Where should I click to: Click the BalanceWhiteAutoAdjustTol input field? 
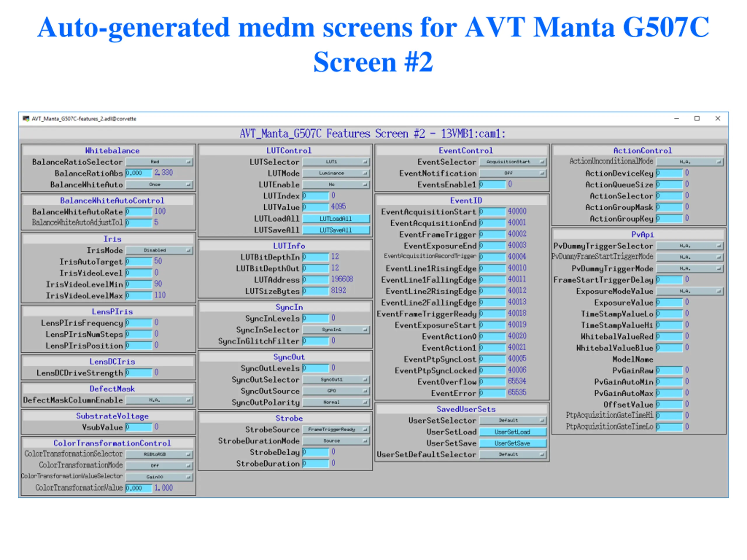[139, 223]
